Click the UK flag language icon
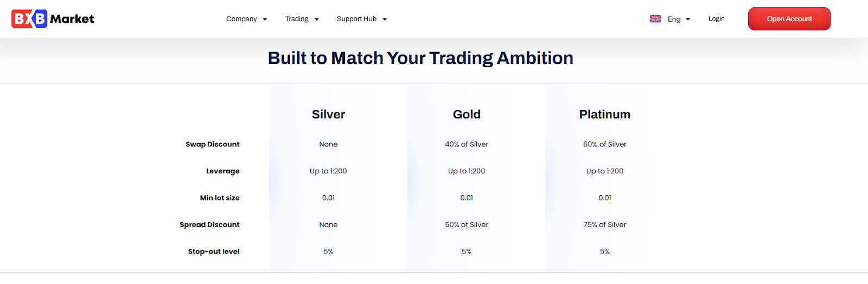The height and width of the screenshot is (284, 868). tap(655, 19)
